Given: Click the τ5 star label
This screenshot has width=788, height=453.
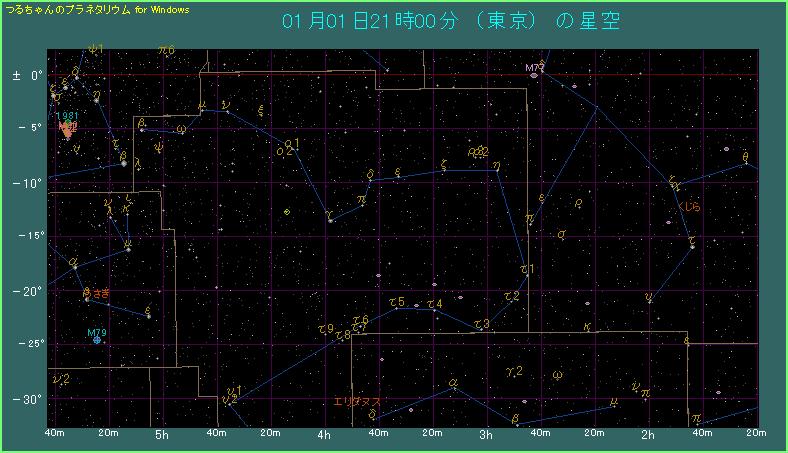Looking at the screenshot, I should (396, 302).
